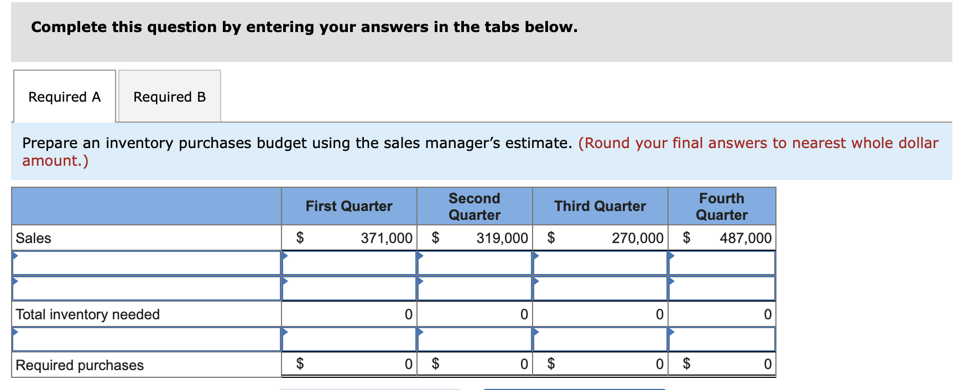This screenshot has height=390, width=980.
Task: Click Fourth Quarter input below Total inventory needed
Action: 722,339
